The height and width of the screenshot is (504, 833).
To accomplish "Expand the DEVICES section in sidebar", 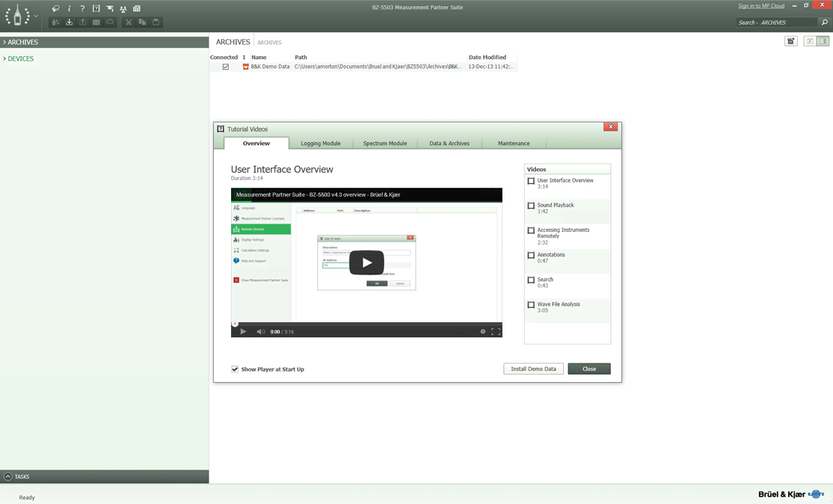I will point(20,58).
